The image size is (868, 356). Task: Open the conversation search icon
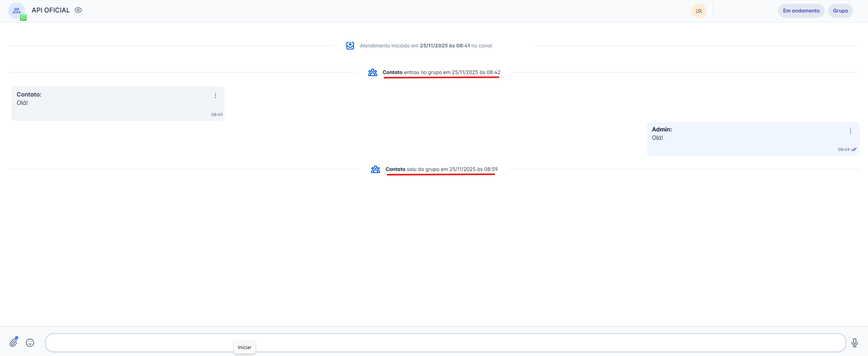[x=699, y=11]
